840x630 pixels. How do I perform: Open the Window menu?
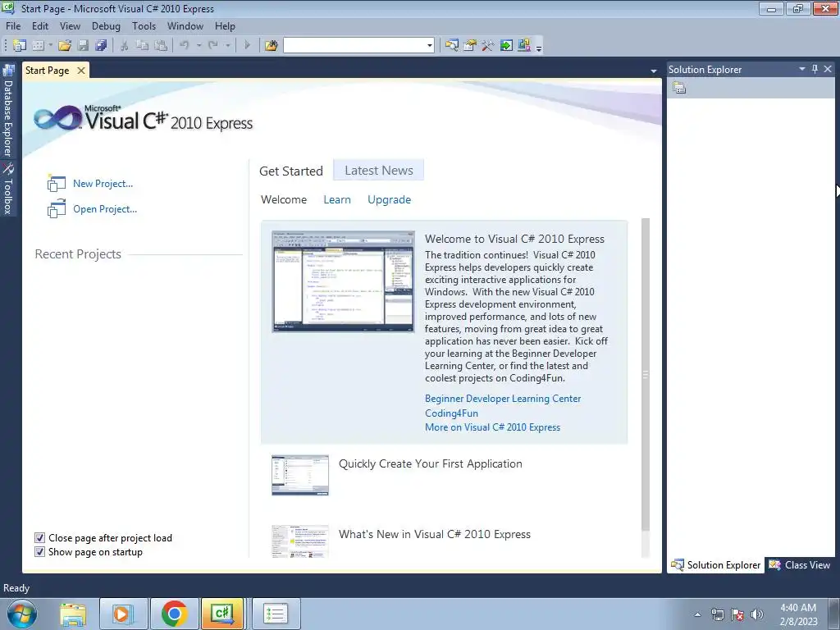[x=185, y=25]
